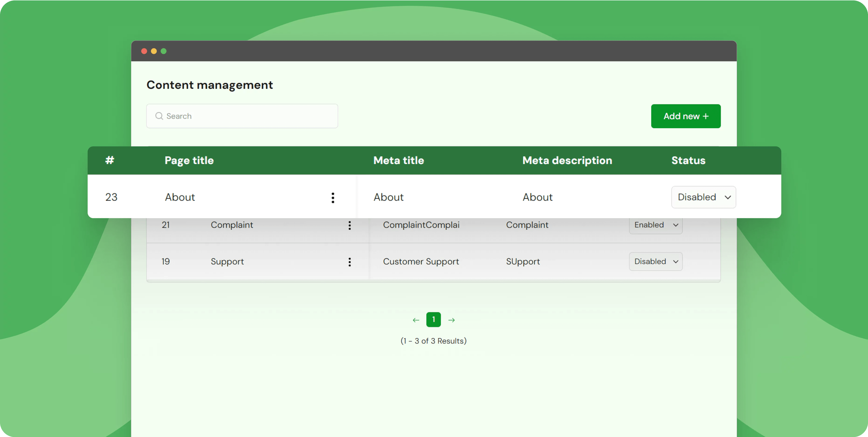Go to previous page arrow
This screenshot has width=868, height=437.
416,320
